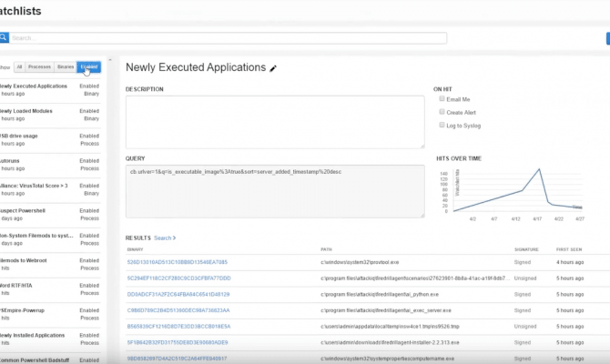Show All watchlists filter tab
The width and height of the screenshot is (610, 364).
19,66
